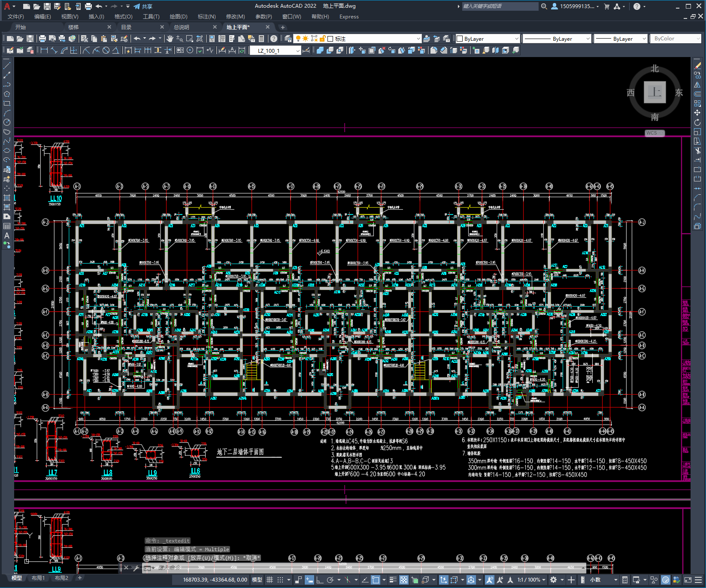Expand the application menu arrow next to A logo

(x=14, y=6)
